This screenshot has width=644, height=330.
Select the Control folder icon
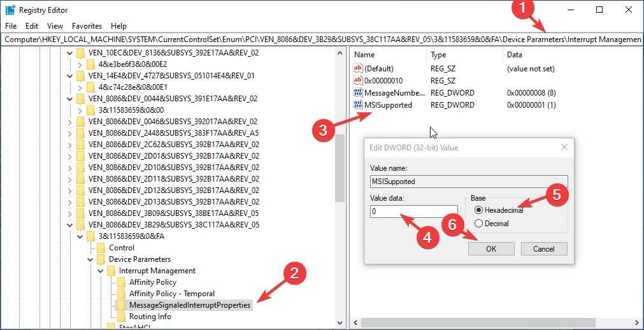pos(101,248)
